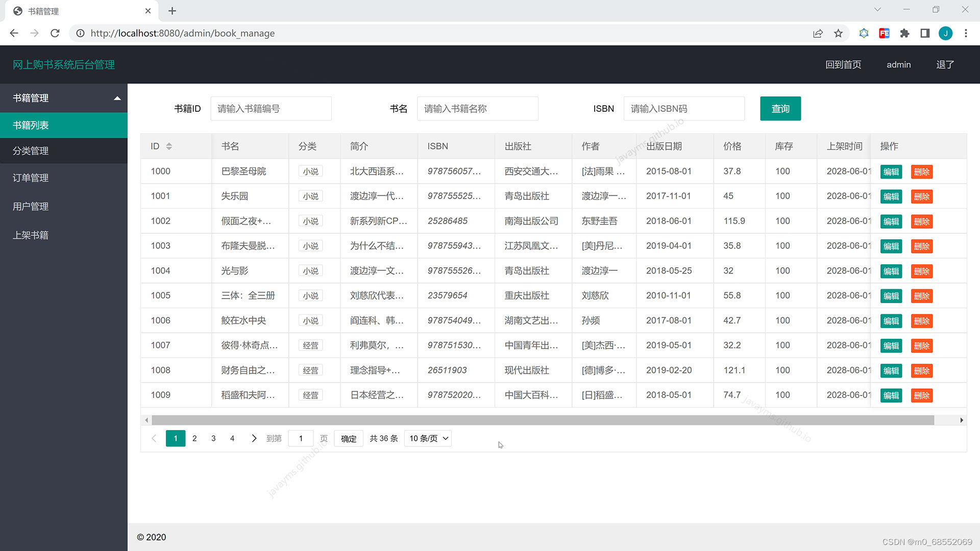Click the page number jump input

(x=301, y=439)
